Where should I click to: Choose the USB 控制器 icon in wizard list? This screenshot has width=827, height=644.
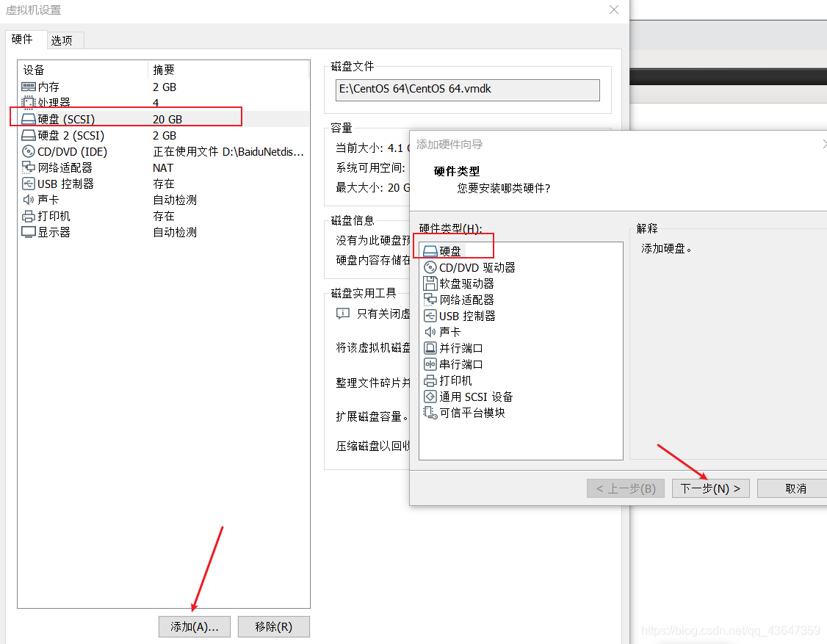coord(430,316)
